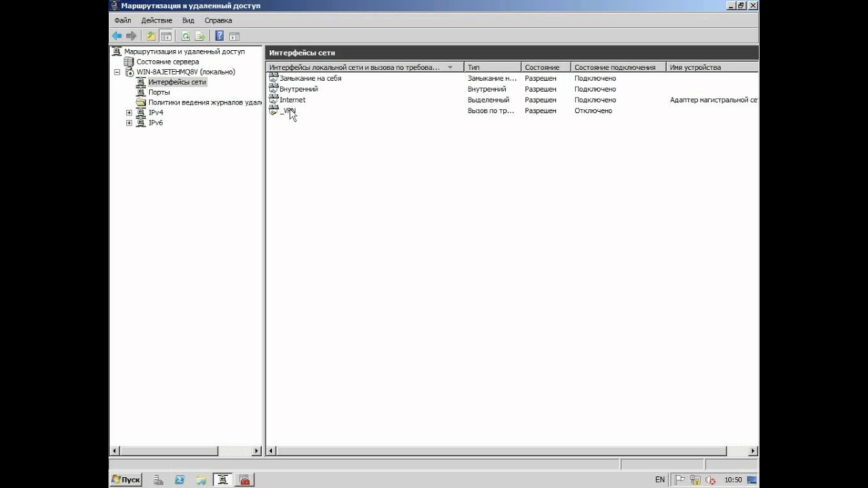Sort by the Состояние column header
The height and width of the screenshot is (488, 868).
[547, 67]
